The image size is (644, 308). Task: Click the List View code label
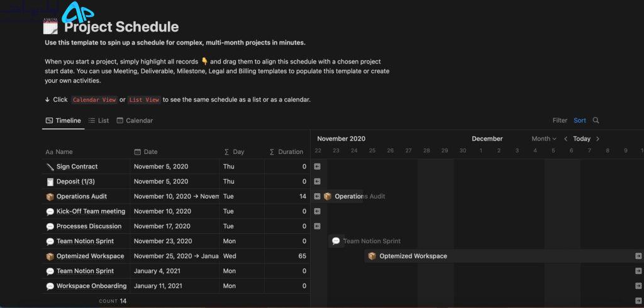(x=144, y=100)
